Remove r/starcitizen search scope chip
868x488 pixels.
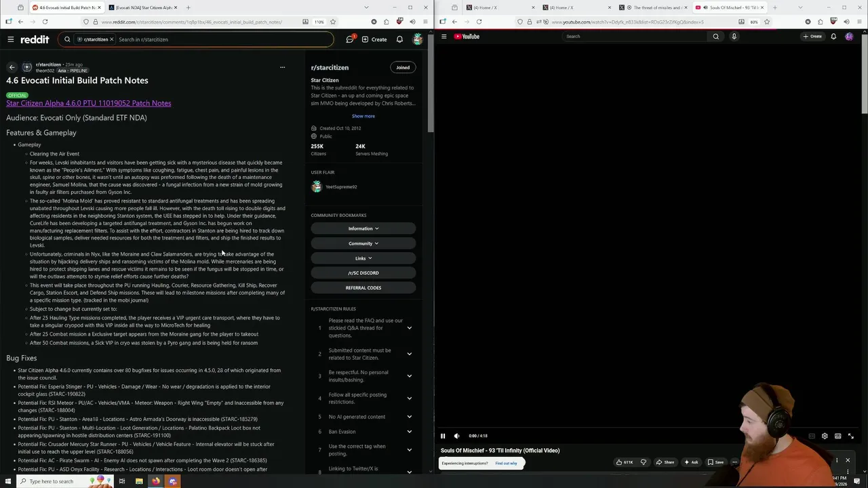pos(111,39)
